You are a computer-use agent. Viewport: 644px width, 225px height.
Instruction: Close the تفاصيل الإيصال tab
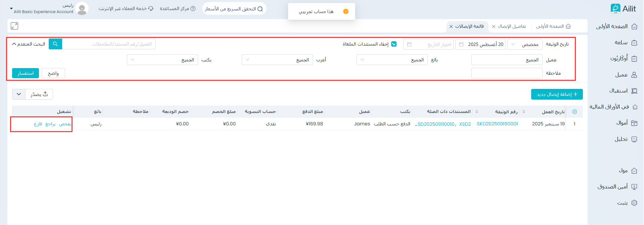coord(494,26)
